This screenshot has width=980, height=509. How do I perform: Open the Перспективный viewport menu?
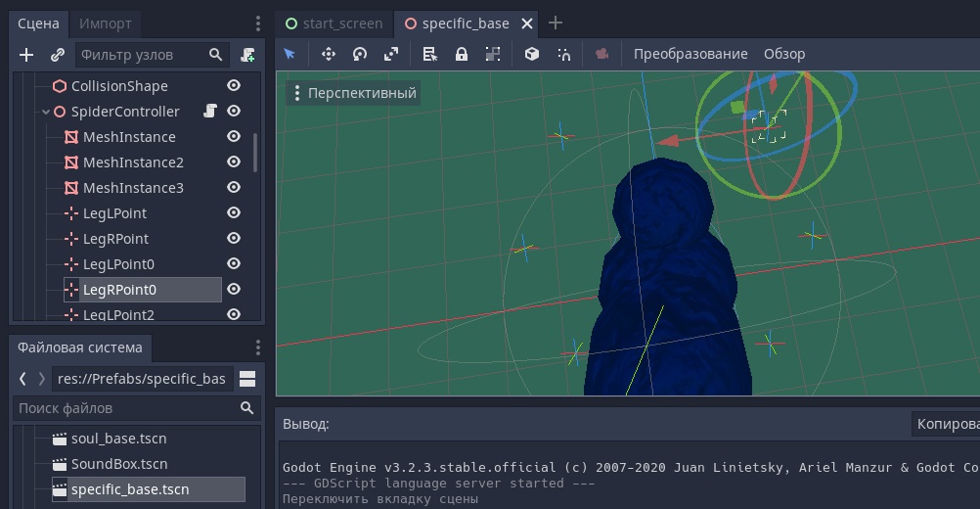[x=354, y=93]
